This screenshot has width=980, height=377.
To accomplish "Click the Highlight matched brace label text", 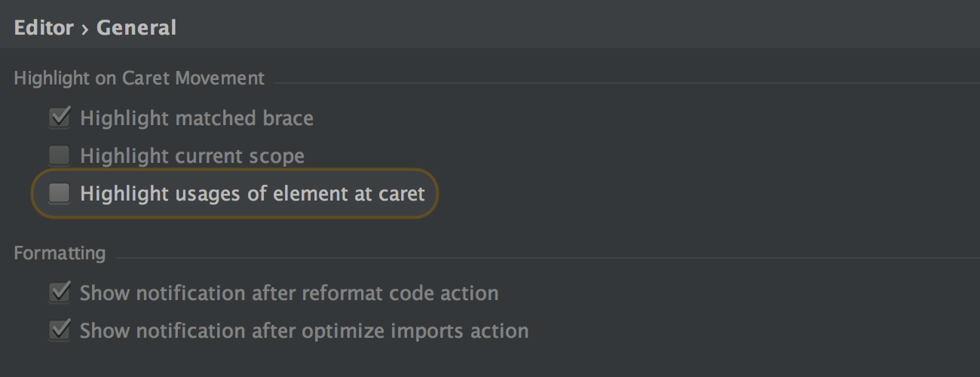I will pyautogui.click(x=196, y=118).
